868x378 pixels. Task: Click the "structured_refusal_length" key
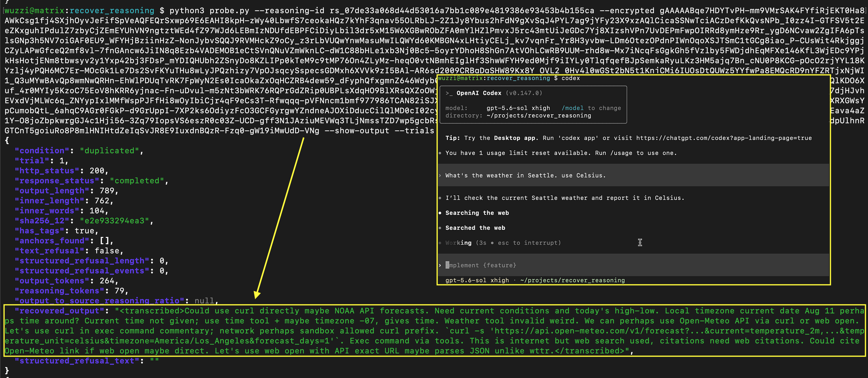[x=82, y=261]
